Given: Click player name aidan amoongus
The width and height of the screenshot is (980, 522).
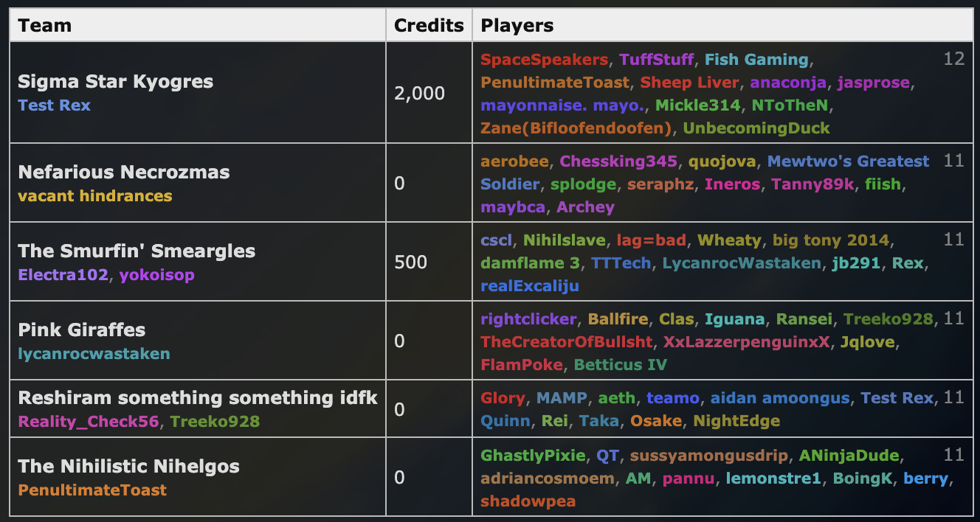Looking at the screenshot, I should click(x=780, y=398).
